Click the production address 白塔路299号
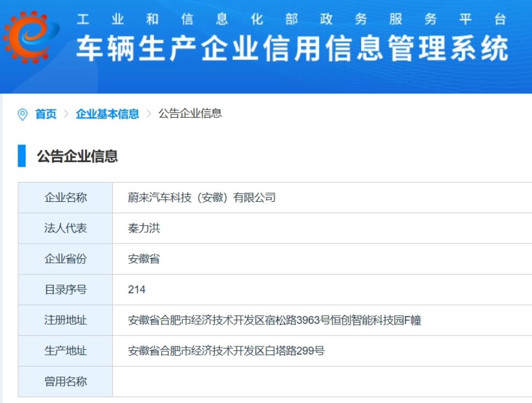Image resolution: width=532 pixels, height=403 pixels. coord(226,351)
